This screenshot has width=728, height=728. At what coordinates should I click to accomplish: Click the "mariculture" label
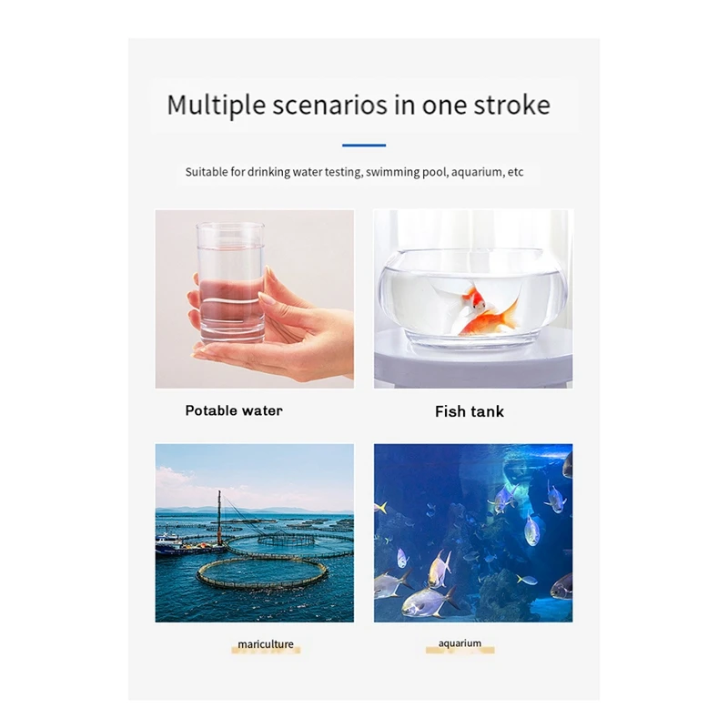point(266,644)
